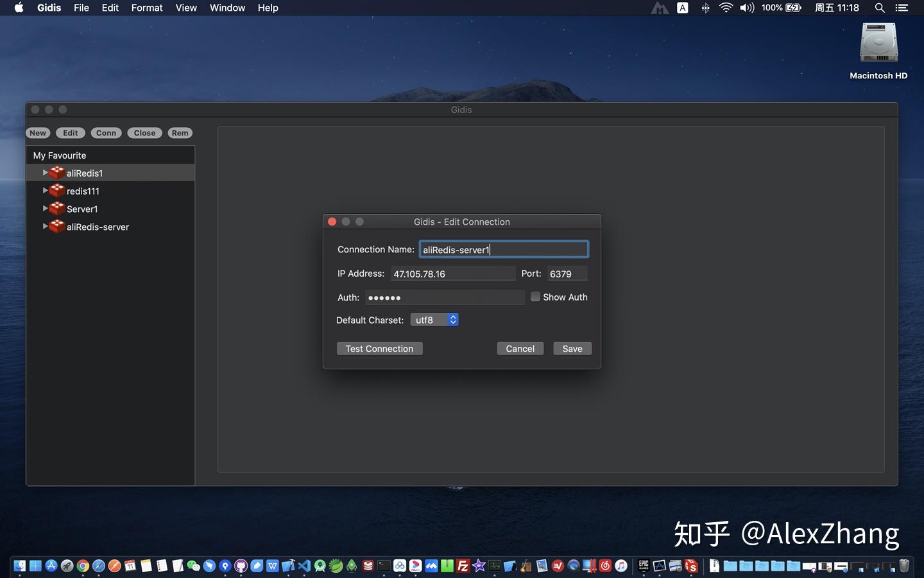Open the Trash in the Dock

click(904, 566)
